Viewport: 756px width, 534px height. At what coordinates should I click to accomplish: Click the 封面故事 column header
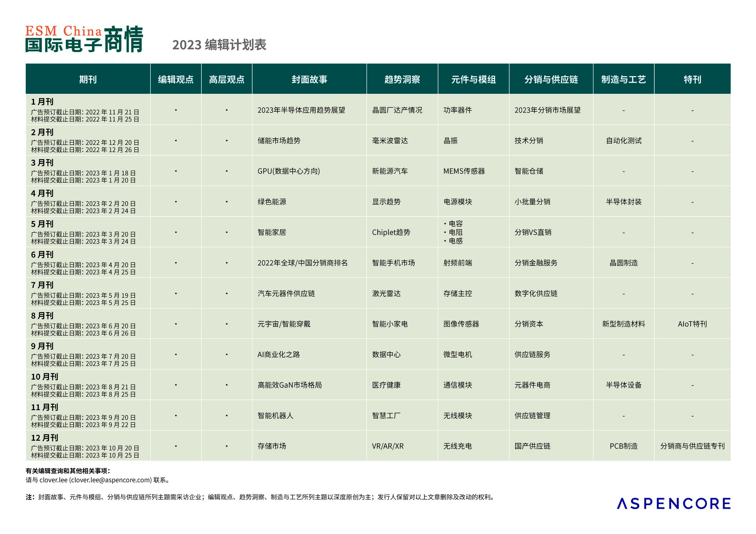pyautogui.click(x=309, y=79)
